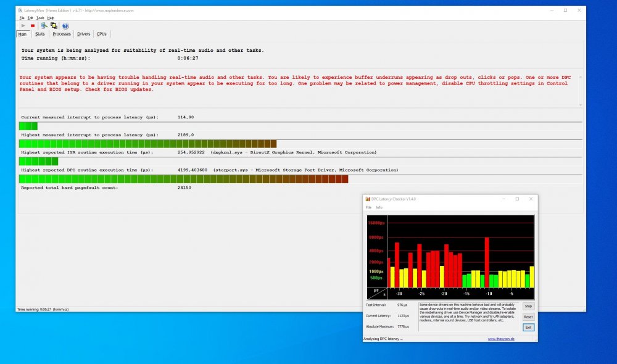Image resolution: width=617 pixels, height=364 pixels.
Task: Click the LatencyMon title bar app icon
Action: (20, 10)
